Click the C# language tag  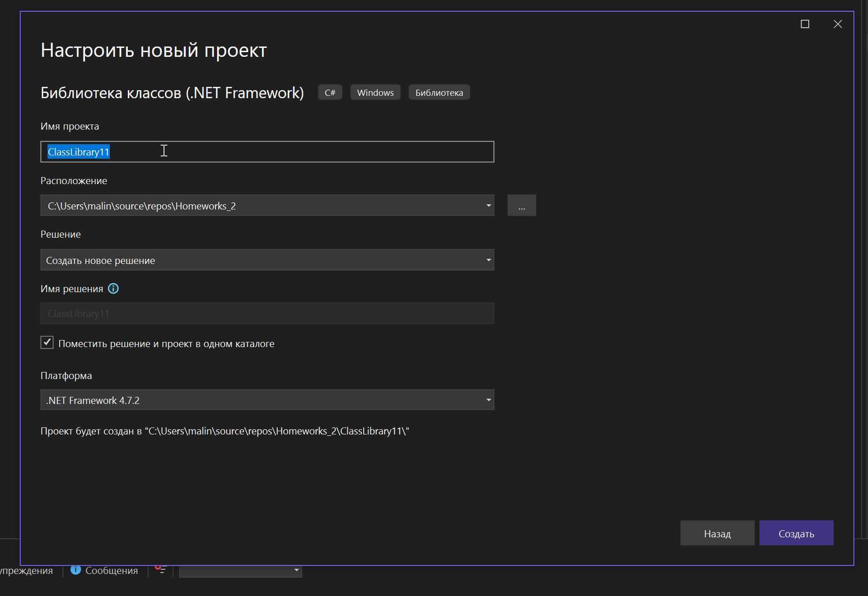pos(330,93)
